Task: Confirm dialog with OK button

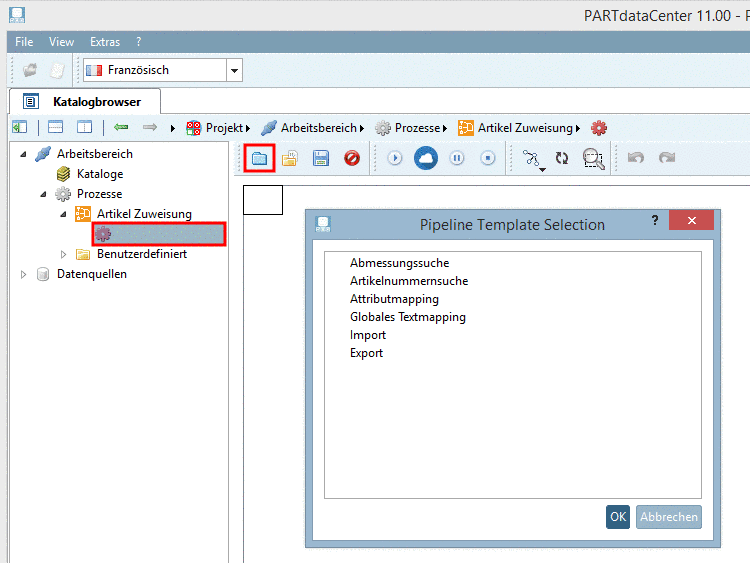Action: (618, 517)
